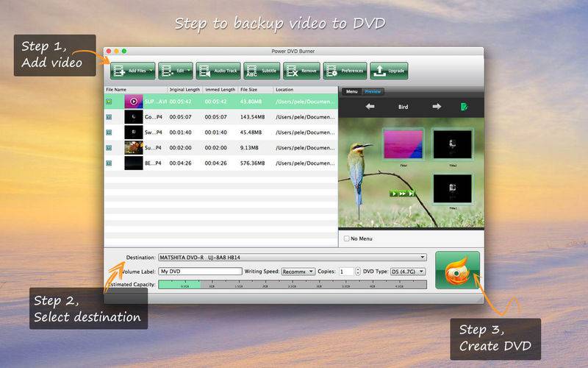Expand the Destination drive dropdown

point(292,257)
